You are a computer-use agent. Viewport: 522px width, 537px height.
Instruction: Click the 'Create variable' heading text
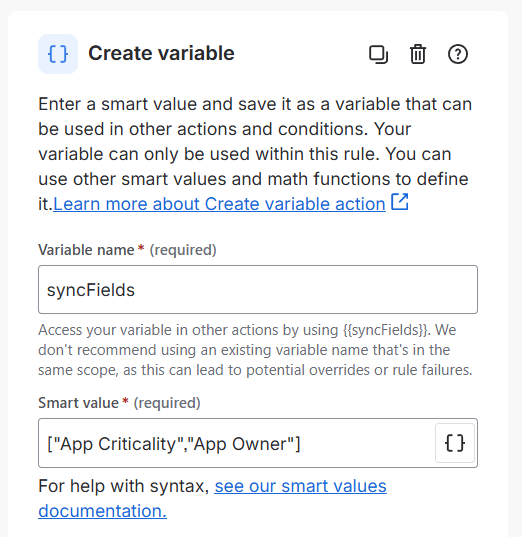161,53
